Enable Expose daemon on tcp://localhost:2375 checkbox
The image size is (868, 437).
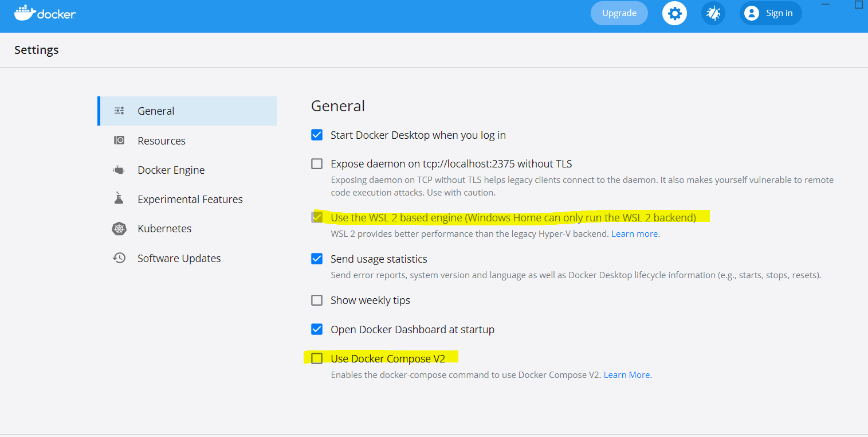coord(317,163)
